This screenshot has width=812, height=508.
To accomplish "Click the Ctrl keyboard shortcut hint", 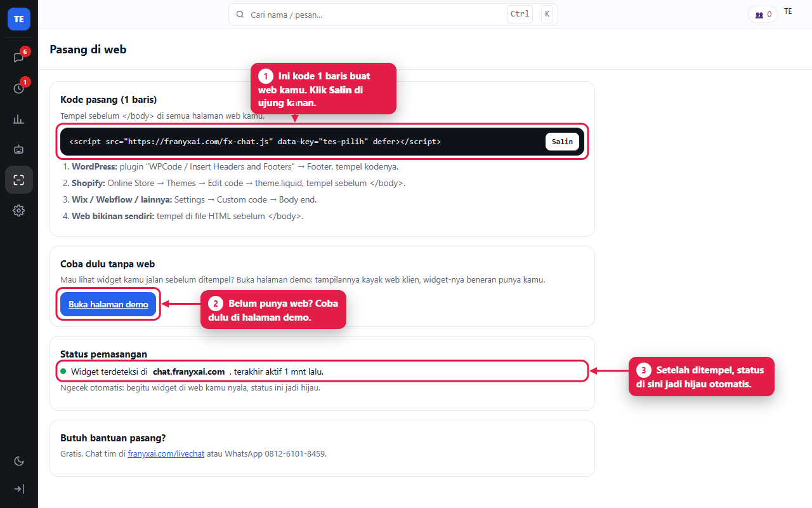I will 520,14.
